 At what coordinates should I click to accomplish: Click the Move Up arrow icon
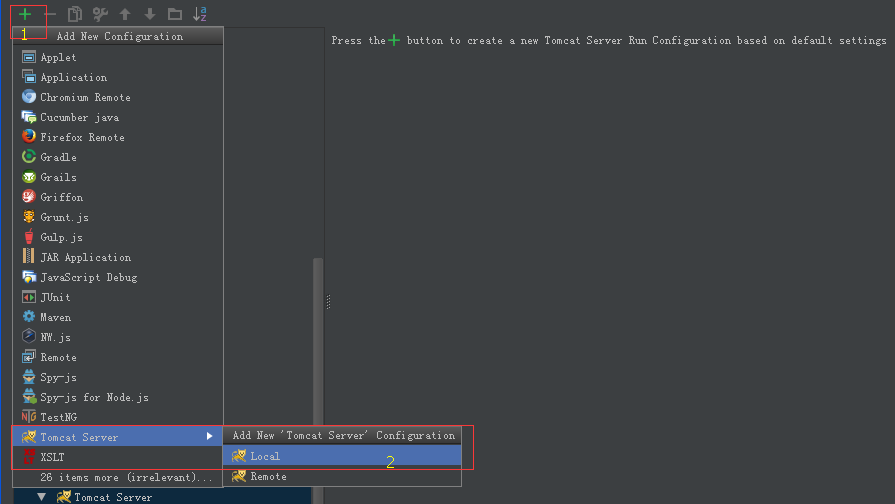[125, 14]
